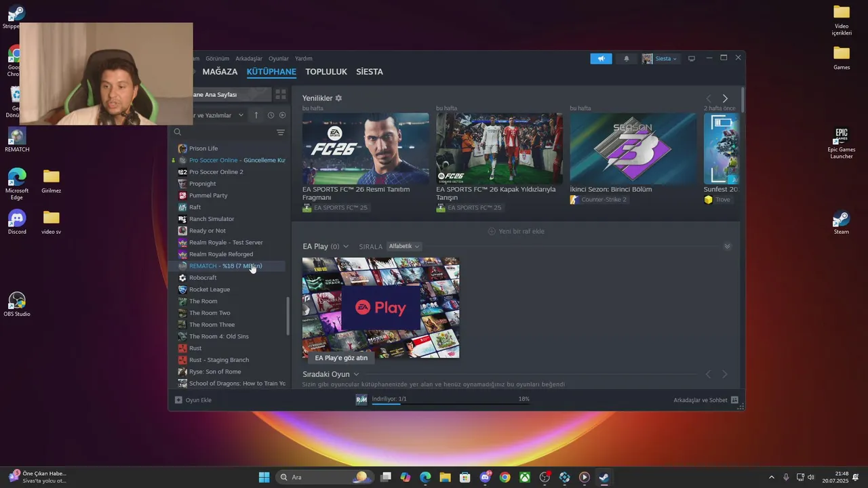
Task: Open the Girilmez desktop folder
Action: coord(52,181)
